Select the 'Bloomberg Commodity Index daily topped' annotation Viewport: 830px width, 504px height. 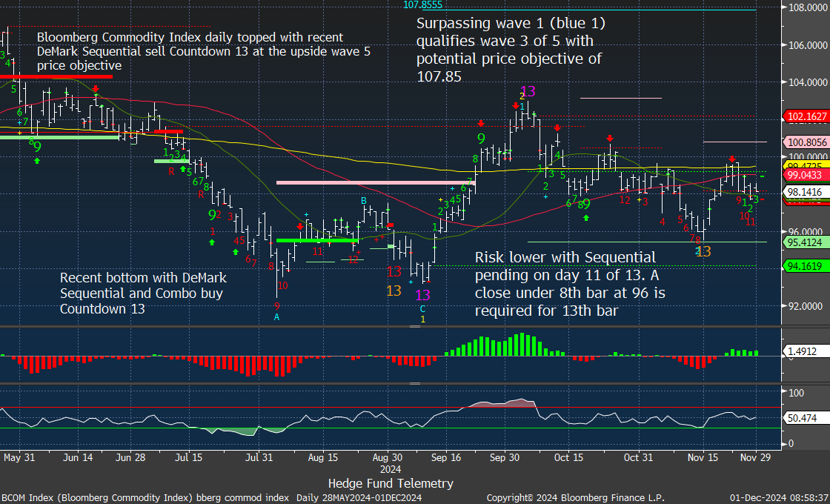pos(203,51)
